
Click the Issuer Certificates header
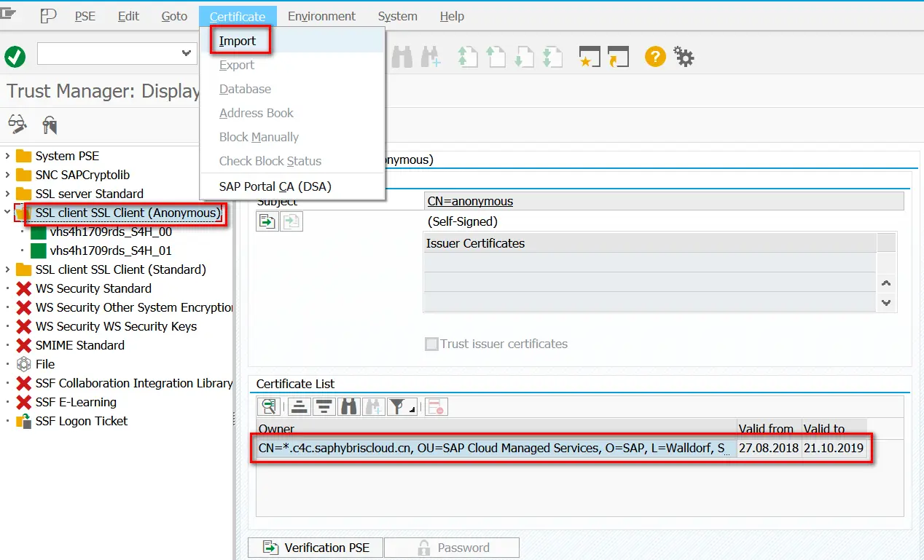point(650,243)
